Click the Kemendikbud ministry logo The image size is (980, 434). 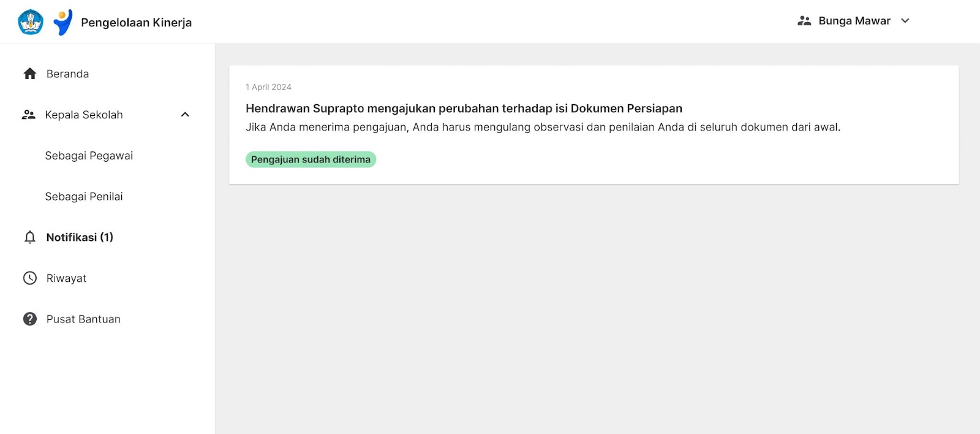31,22
